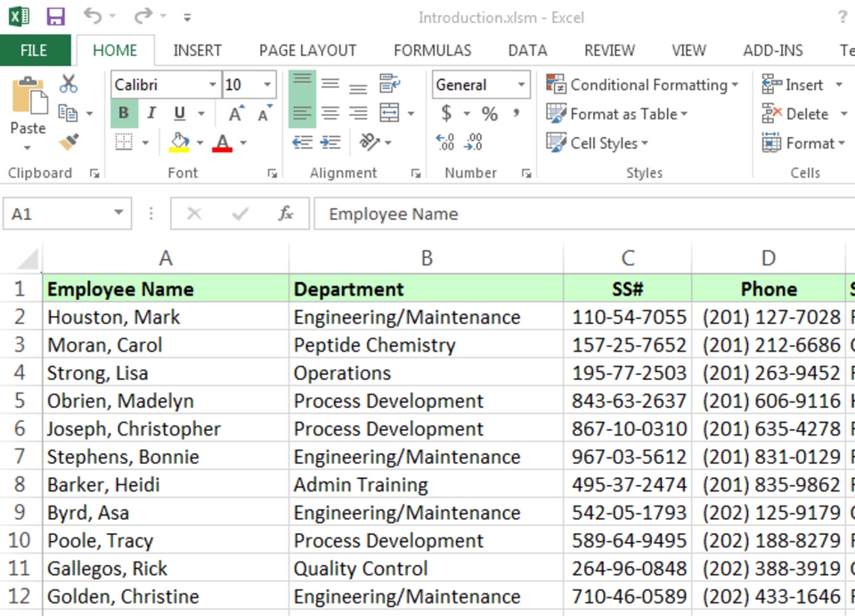Open the FILE menu
Image resolution: width=855 pixels, height=616 pixels.
(35, 51)
